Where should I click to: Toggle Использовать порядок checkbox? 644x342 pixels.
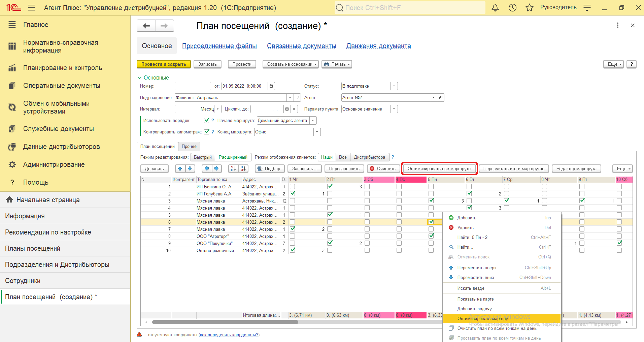coord(207,120)
